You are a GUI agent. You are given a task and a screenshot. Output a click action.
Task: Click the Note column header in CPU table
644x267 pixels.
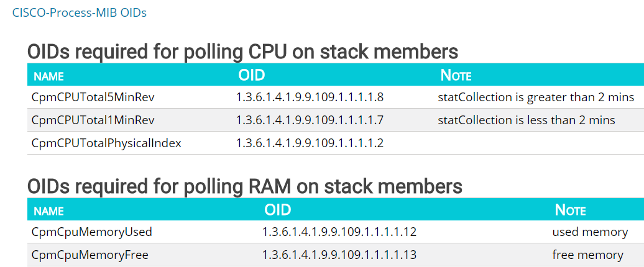456,76
